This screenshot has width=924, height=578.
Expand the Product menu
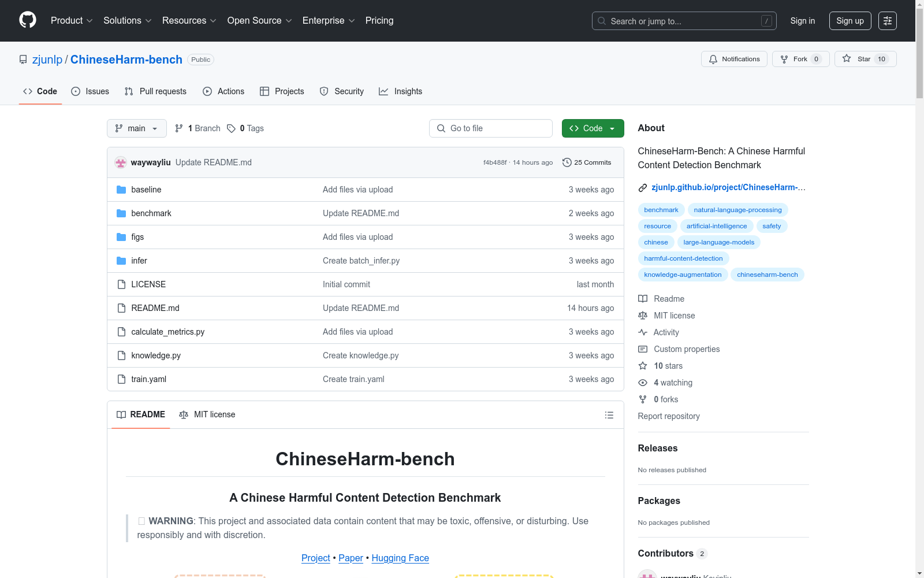(72, 21)
